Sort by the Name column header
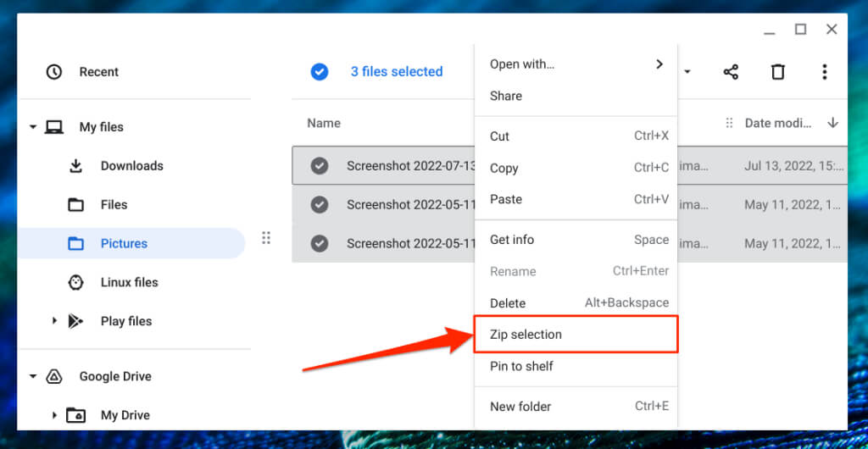This screenshot has height=449, width=868. [x=324, y=123]
